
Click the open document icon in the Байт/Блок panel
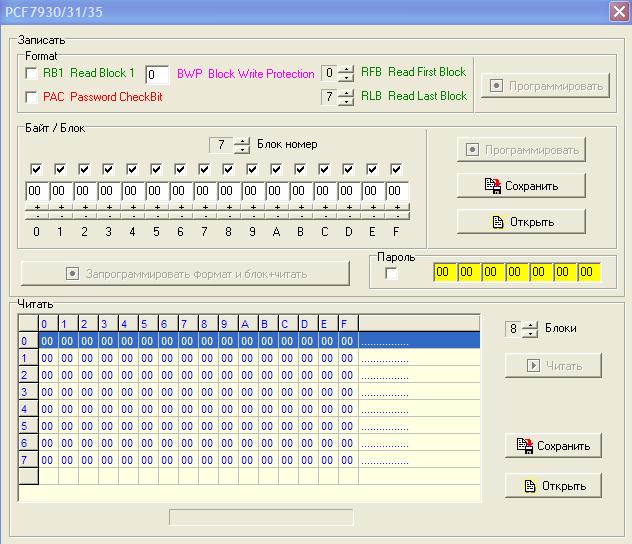[x=498, y=222]
